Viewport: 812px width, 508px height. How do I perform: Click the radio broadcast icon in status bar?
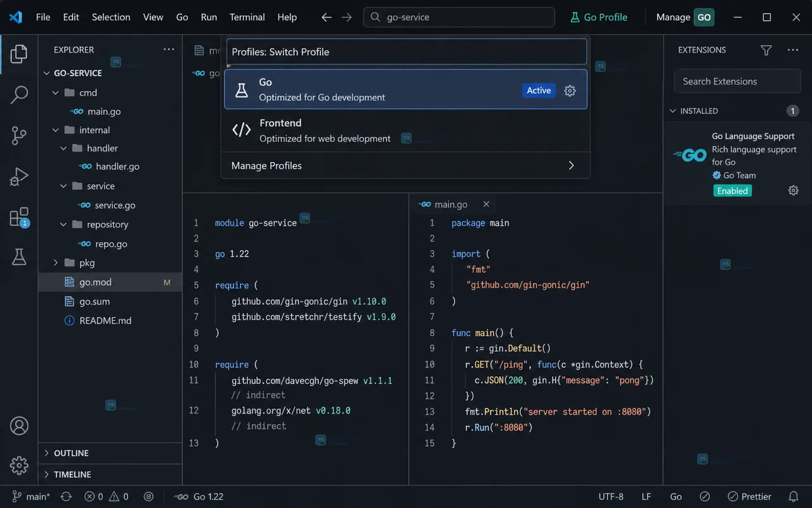[x=149, y=497]
